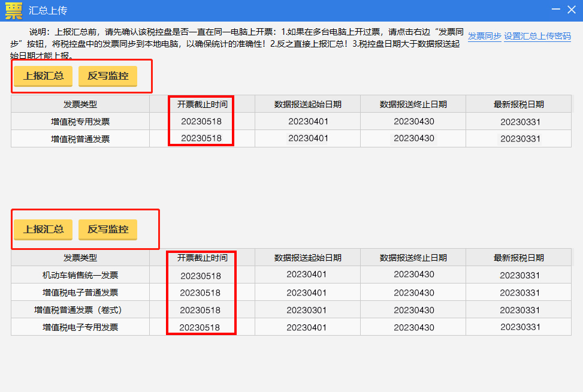The image size is (583, 392).
Task: Click 20230518 in the 增值税普通发票（卷式）row
Action: [x=200, y=310]
